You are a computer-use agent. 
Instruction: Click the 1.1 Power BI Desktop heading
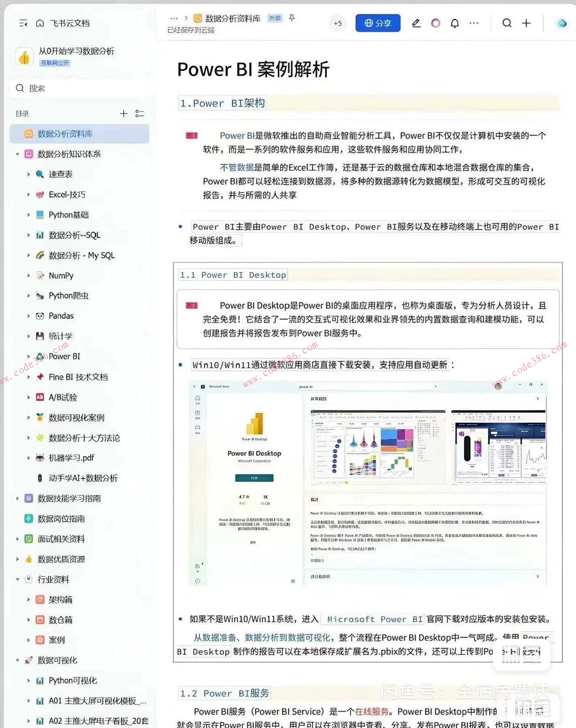click(x=233, y=275)
